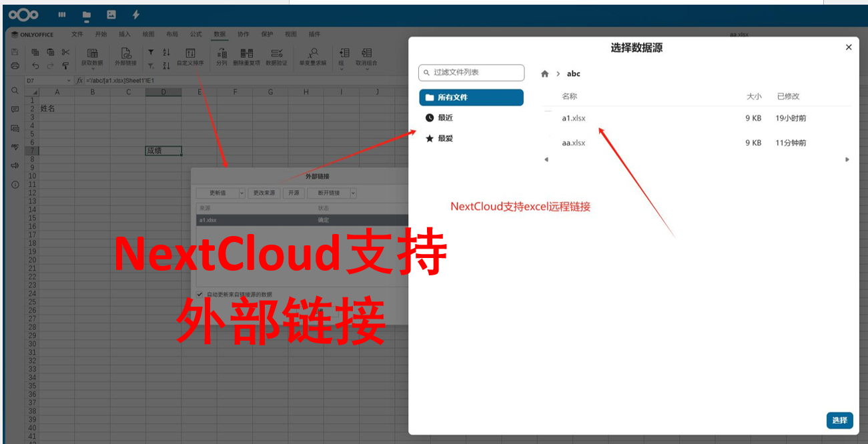Click the filter funnel icon

[151, 52]
